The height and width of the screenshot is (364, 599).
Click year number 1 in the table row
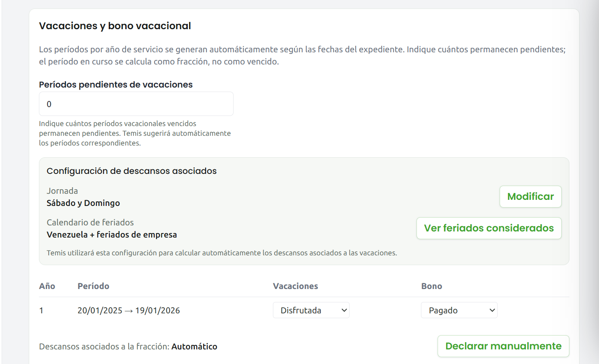click(41, 310)
